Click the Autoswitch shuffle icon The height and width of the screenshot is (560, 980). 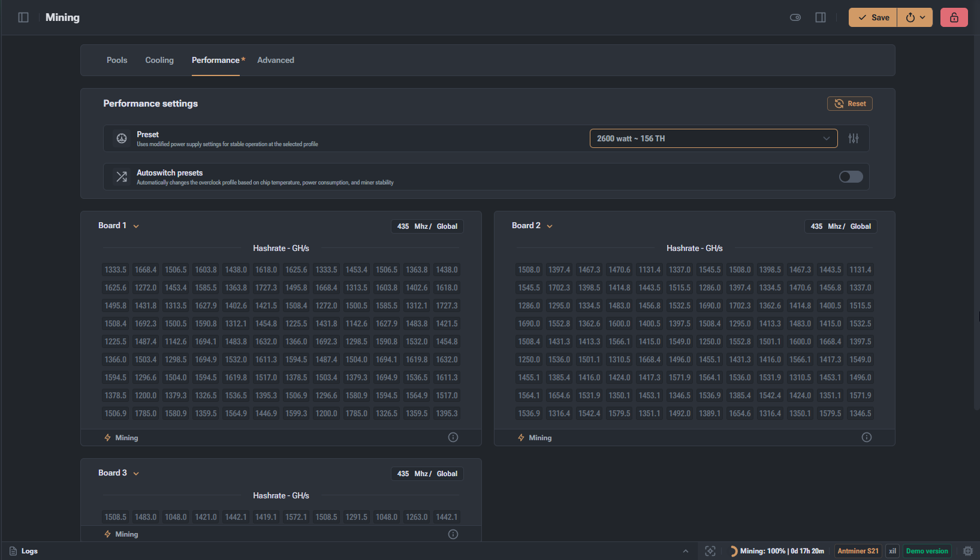coord(122,177)
